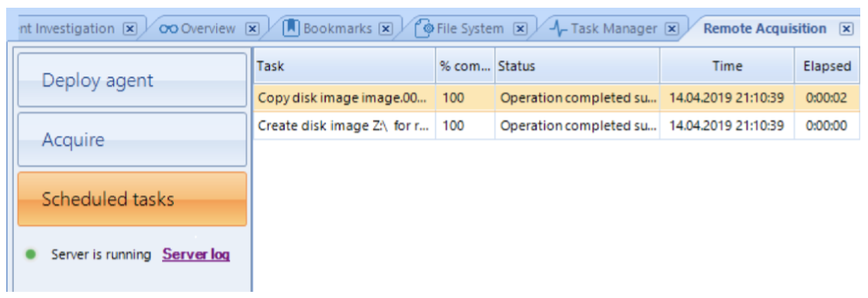868x298 pixels.
Task: Select the Create disk image Z:\ row
Action: click(x=556, y=126)
